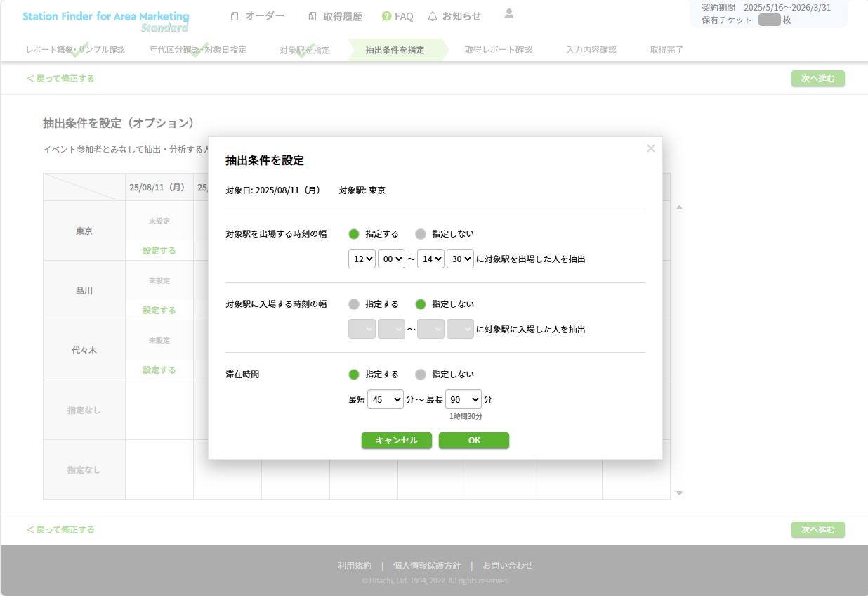Go to レポート概要・サンプル確認 step tab
Screen dimensions: 868x596
click(75, 50)
